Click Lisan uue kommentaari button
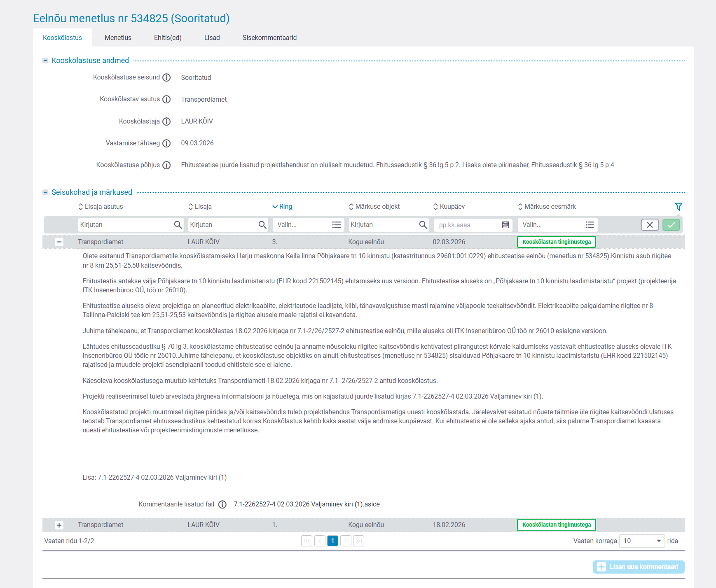The height and width of the screenshot is (588, 716). pyautogui.click(x=638, y=567)
